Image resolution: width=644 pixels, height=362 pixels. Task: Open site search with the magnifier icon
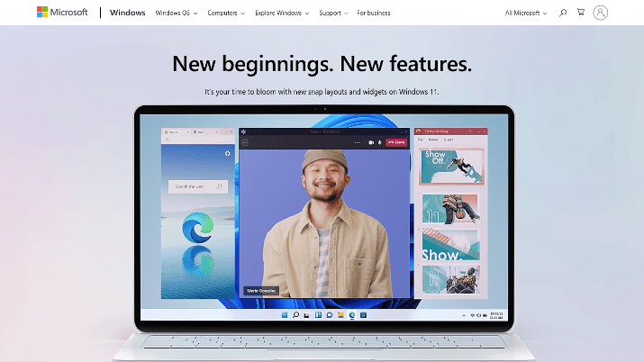click(x=563, y=13)
